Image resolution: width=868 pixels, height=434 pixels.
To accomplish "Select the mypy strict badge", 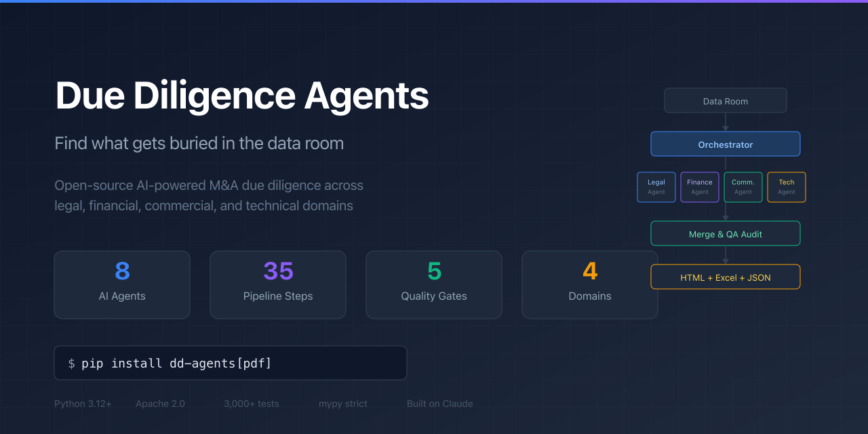I will click(x=342, y=403).
